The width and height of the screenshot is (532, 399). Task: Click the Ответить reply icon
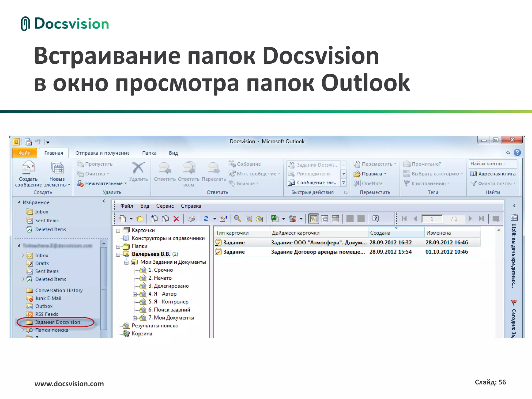[x=165, y=168]
